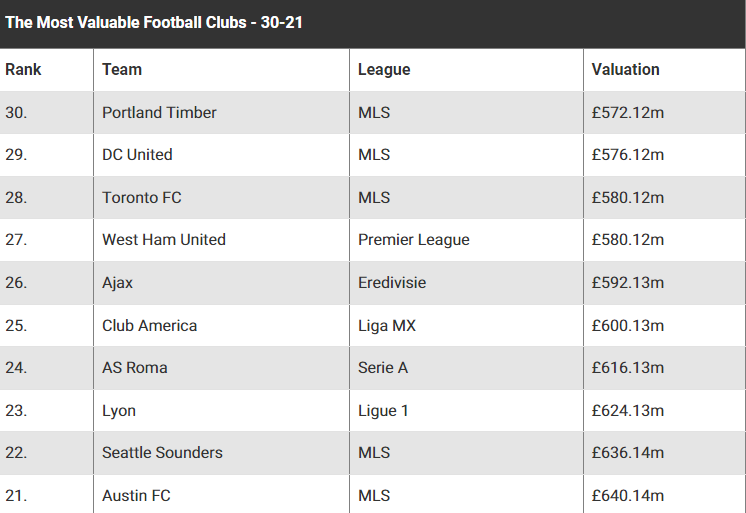This screenshot has height=513, width=746.
Task: Click the League column header
Action: 384,69
